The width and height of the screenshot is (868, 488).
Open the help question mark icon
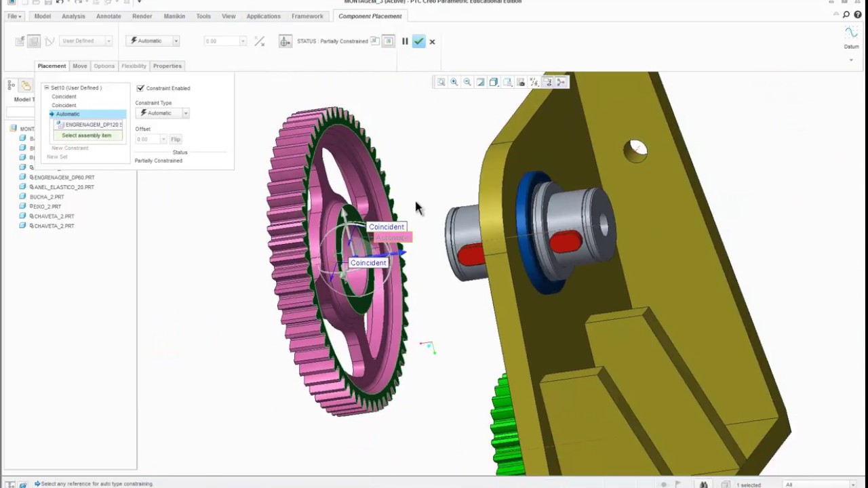point(858,15)
